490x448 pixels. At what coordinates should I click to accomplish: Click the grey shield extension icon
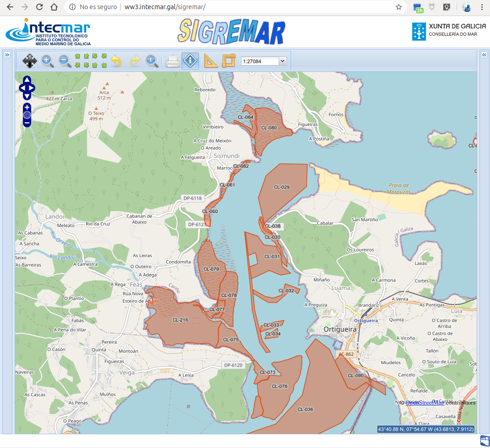tap(432, 7)
